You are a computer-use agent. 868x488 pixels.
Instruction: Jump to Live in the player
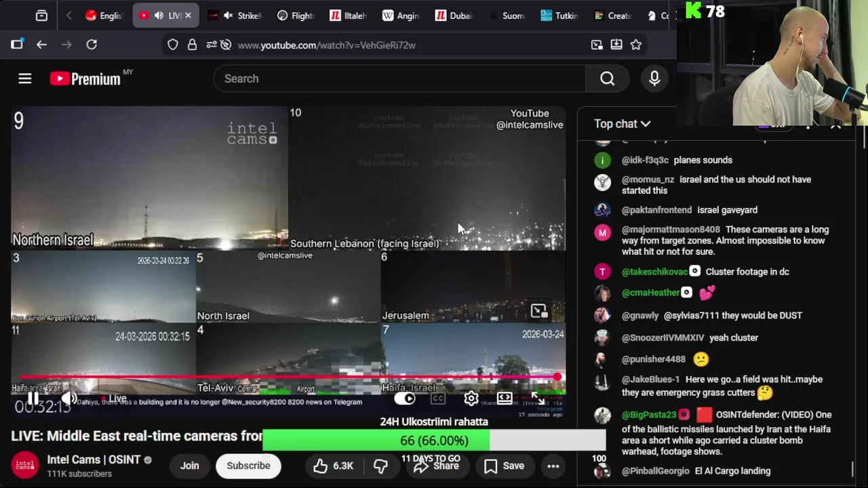click(114, 399)
